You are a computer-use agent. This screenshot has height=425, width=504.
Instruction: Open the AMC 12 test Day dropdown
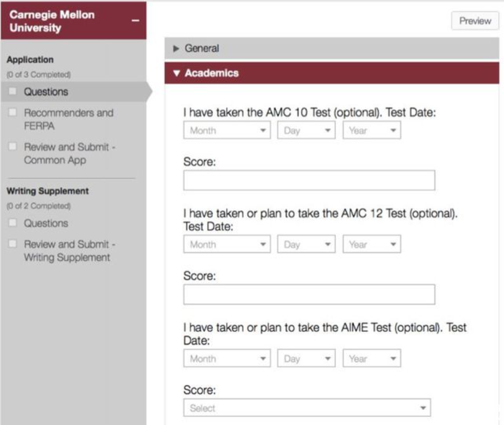[307, 244]
